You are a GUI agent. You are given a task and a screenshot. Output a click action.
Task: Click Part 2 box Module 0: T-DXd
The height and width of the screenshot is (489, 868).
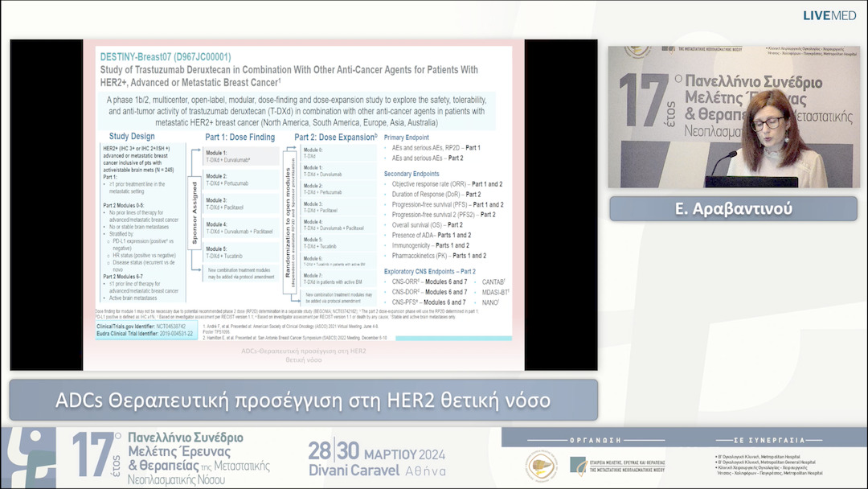click(x=338, y=153)
